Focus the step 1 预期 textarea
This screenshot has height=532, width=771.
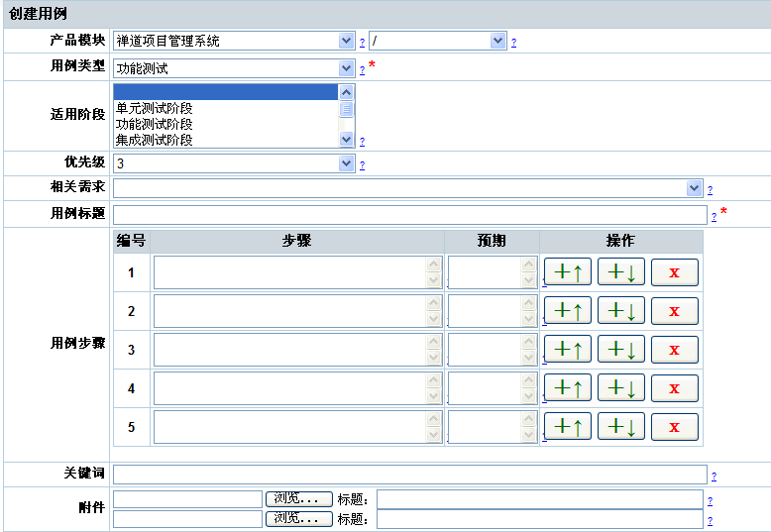pyautogui.click(x=493, y=271)
